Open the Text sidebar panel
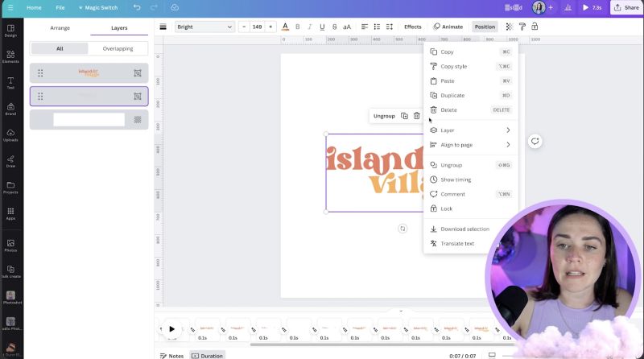The height and width of the screenshot is (359, 644). click(x=10, y=83)
